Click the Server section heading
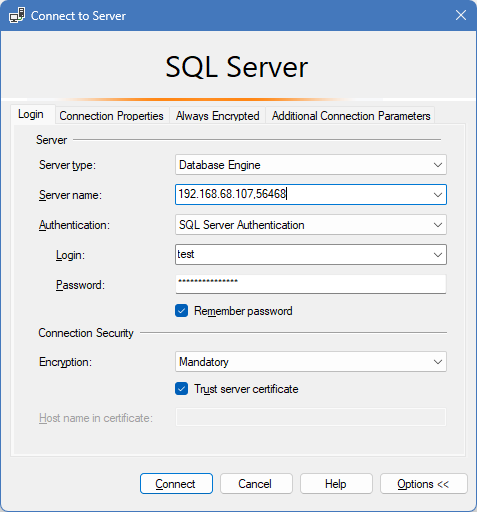The width and height of the screenshot is (477, 512). (x=51, y=140)
